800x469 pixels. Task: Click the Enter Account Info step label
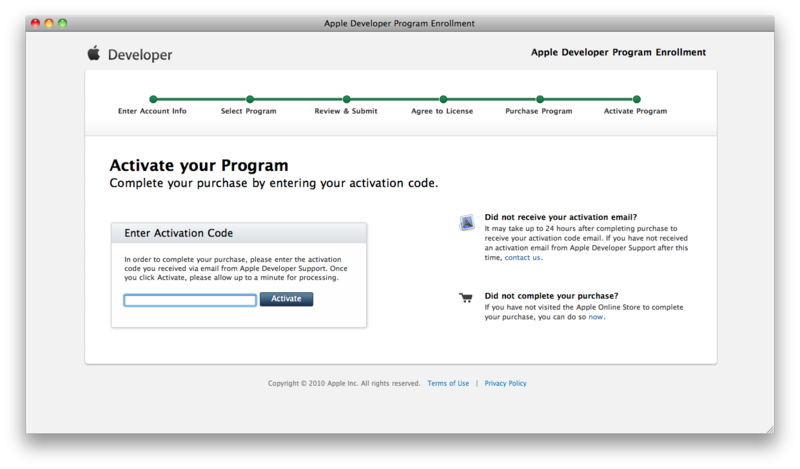click(x=152, y=111)
